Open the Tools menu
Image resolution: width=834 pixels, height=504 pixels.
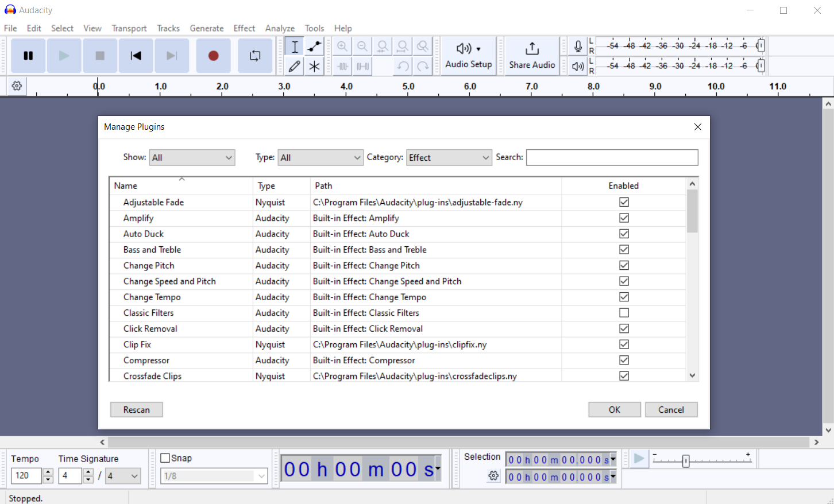(x=314, y=28)
